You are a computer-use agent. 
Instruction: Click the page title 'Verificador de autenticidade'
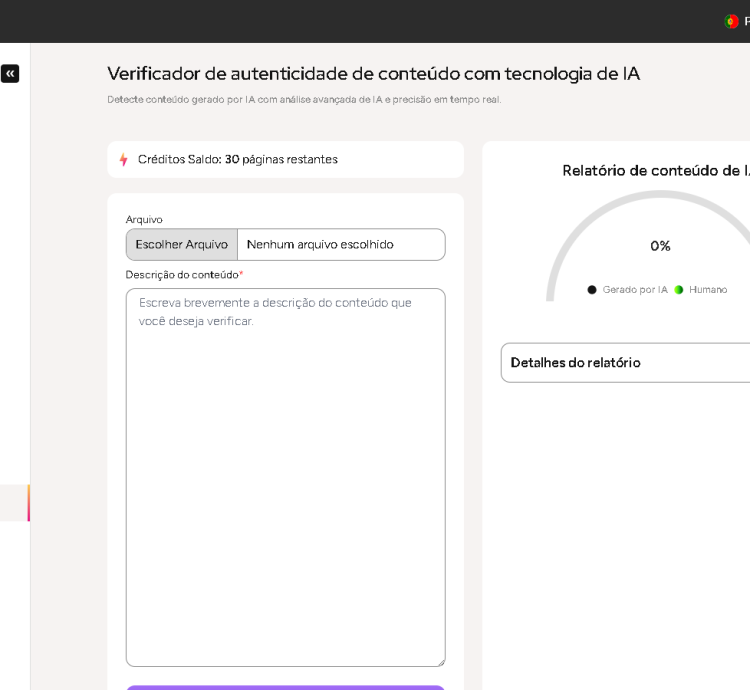(374, 74)
